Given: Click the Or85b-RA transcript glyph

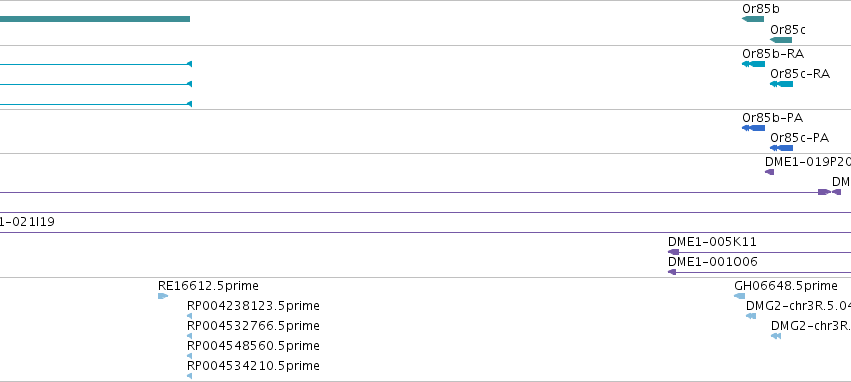Looking at the screenshot, I should 753,64.
